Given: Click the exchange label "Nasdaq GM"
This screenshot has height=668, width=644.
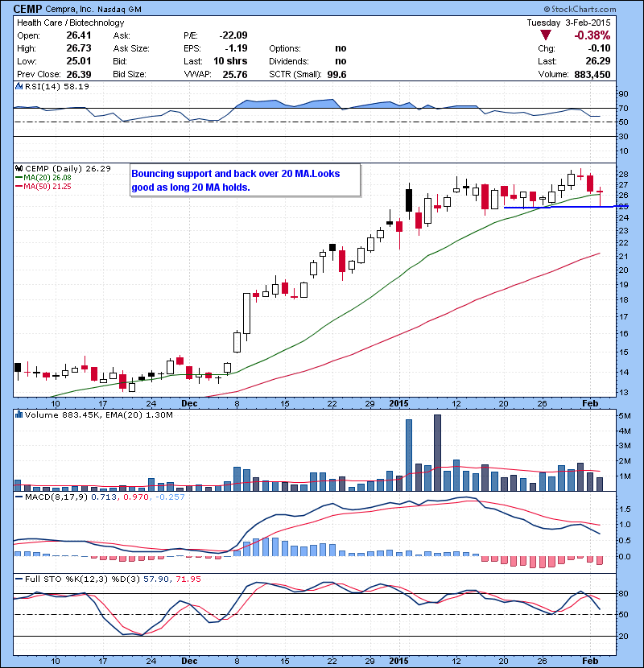Looking at the screenshot, I should pos(119,10).
